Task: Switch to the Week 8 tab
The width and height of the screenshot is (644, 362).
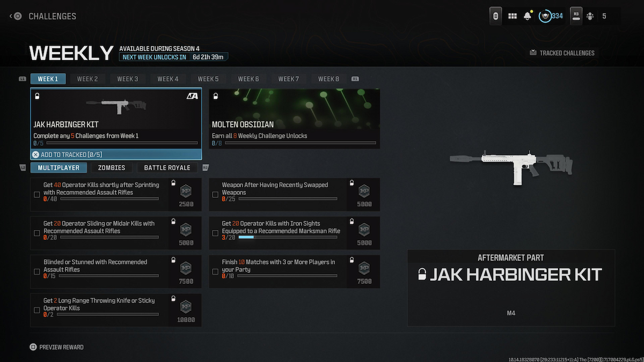Action: click(328, 79)
